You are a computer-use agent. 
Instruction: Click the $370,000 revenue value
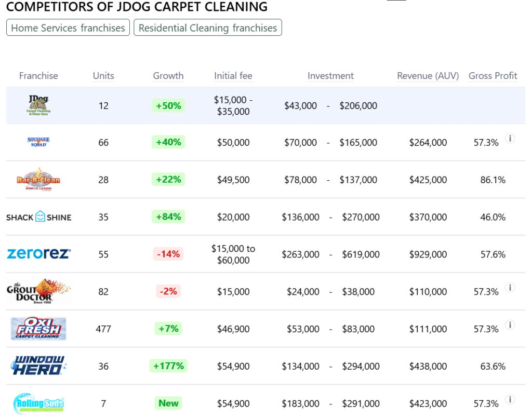click(428, 217)
